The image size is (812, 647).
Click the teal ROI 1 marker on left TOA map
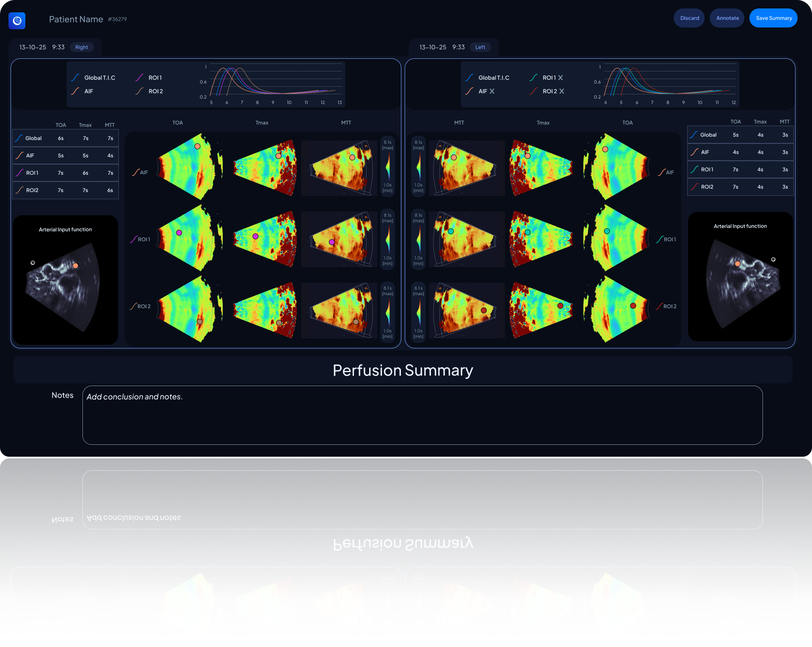click(607, 231)
